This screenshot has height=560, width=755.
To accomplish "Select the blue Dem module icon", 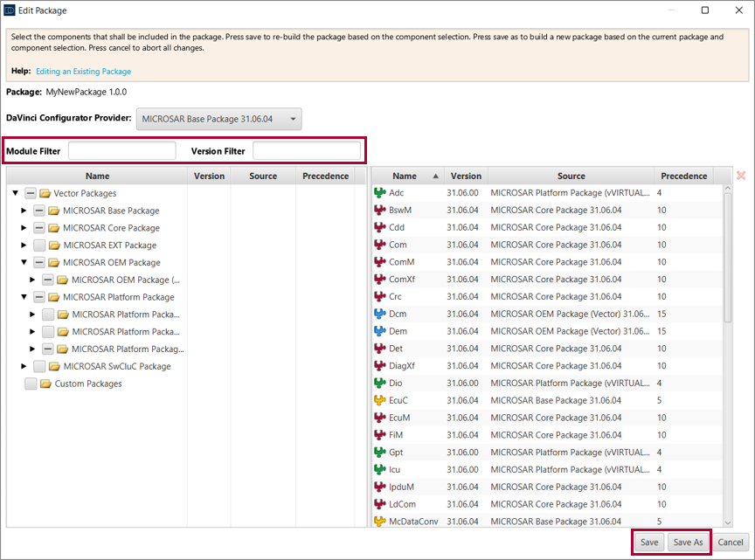I will coord(380,331).
